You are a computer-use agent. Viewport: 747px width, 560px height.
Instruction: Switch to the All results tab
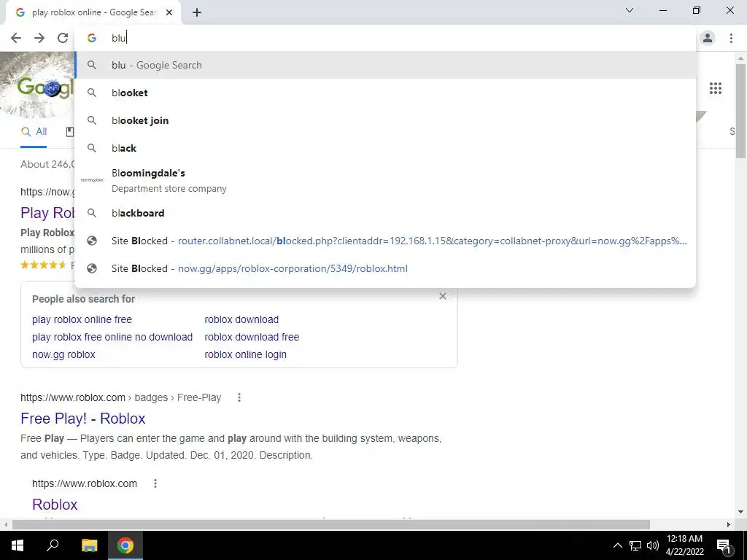(x=34, y=132)
